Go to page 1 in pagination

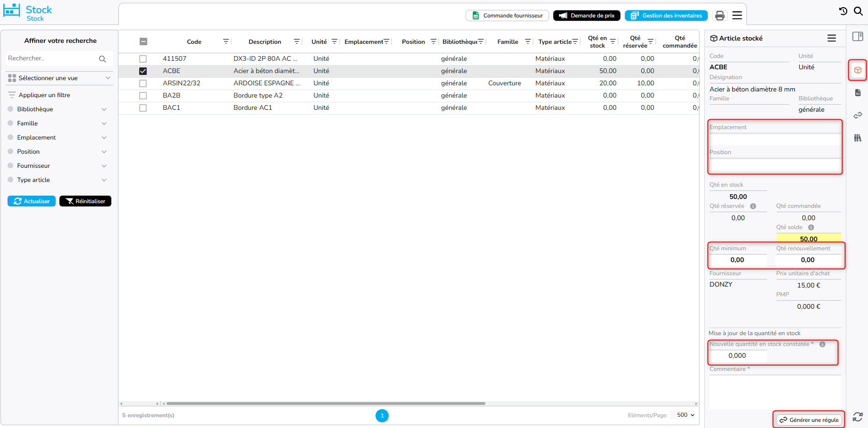tap(382, 416)
